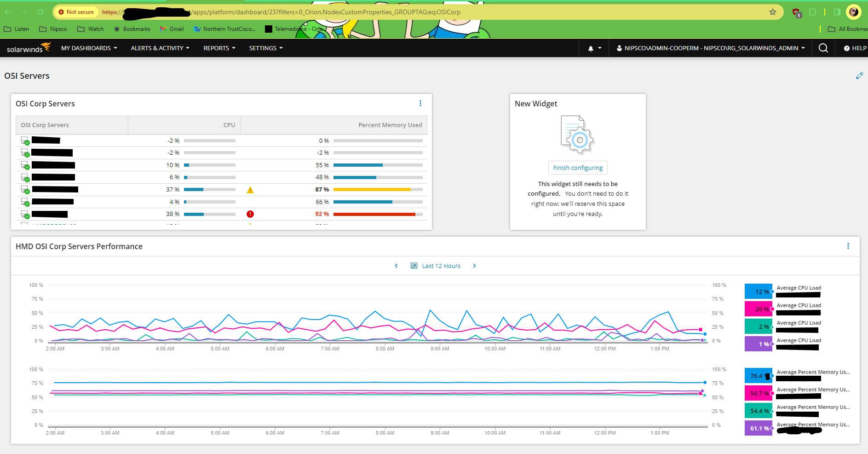This screenshot has height=454, width=868.
Task: Click the pencil icon to edit dashboard
Action: [859, 76]
